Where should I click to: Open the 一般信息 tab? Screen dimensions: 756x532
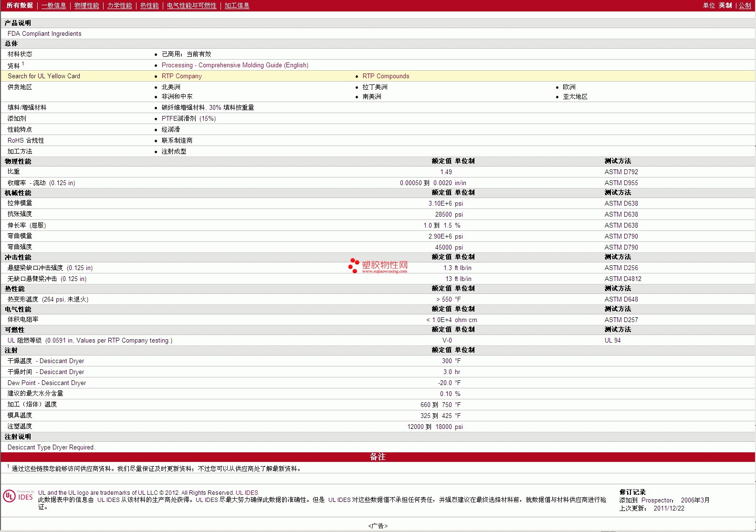[53, 6]
